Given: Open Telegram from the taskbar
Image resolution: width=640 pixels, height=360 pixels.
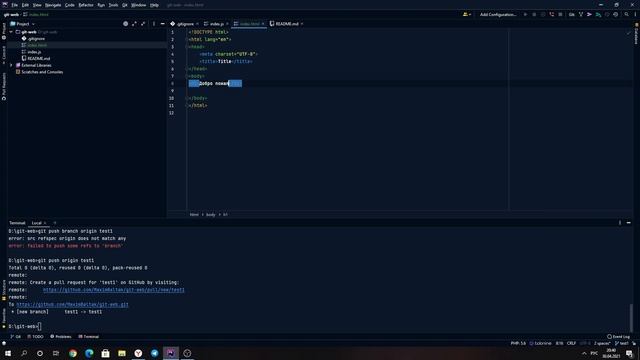Looking at the screenshot, I should click(x=154, y=353).
